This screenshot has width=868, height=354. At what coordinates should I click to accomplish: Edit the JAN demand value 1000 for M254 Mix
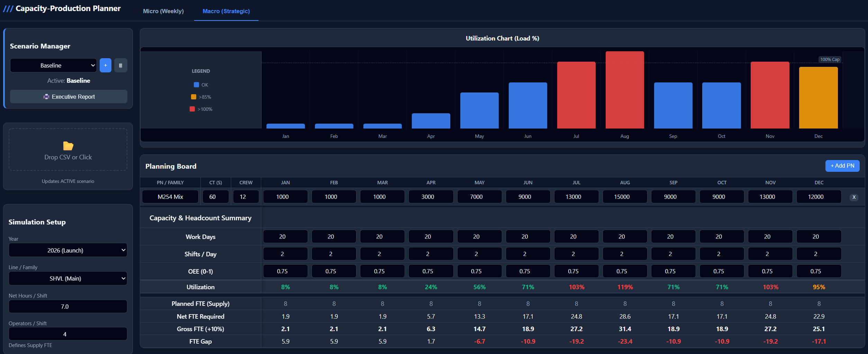point(285,196)
